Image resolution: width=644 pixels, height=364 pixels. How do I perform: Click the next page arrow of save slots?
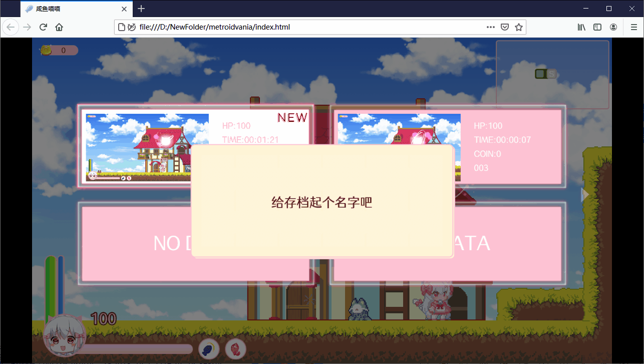[x=584, y=195]
